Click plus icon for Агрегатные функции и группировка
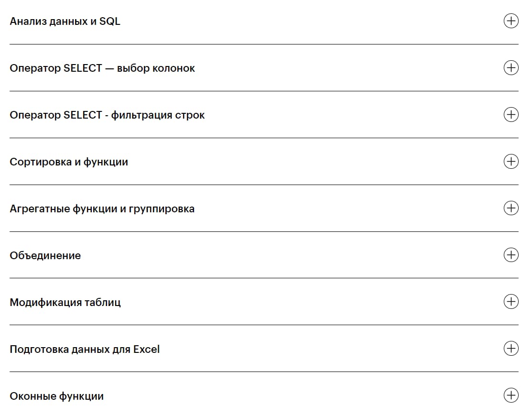 point(511,208)
